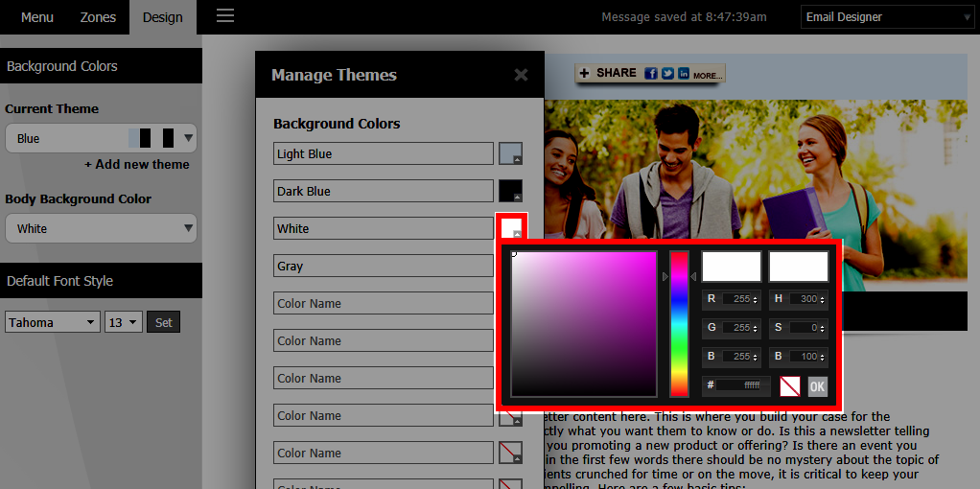Click the Default Font Style header

click(101, 281)
